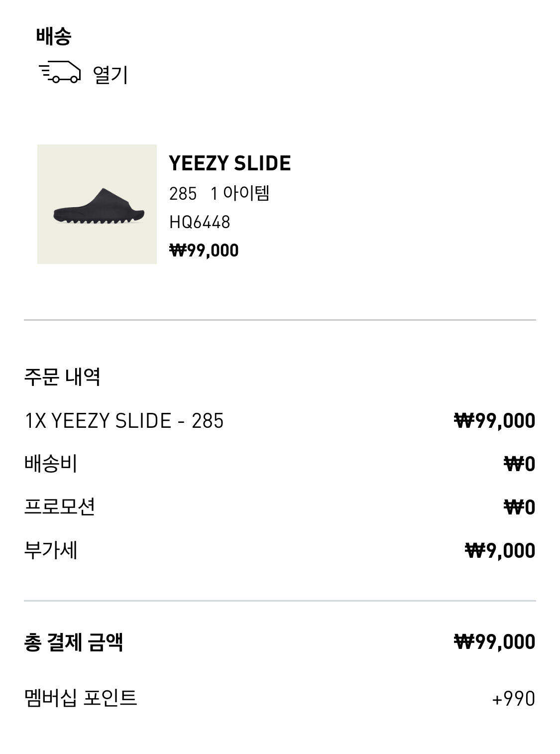Click the ₩0 shipping fee amount
Image resolution: width=560 pixels, height=754 pixels.
(519, 464)
